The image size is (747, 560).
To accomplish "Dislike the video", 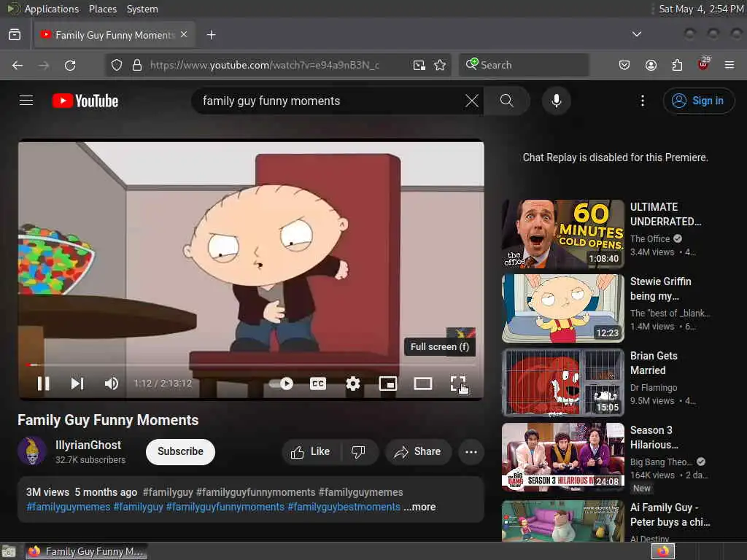I will tap(359, 451).
